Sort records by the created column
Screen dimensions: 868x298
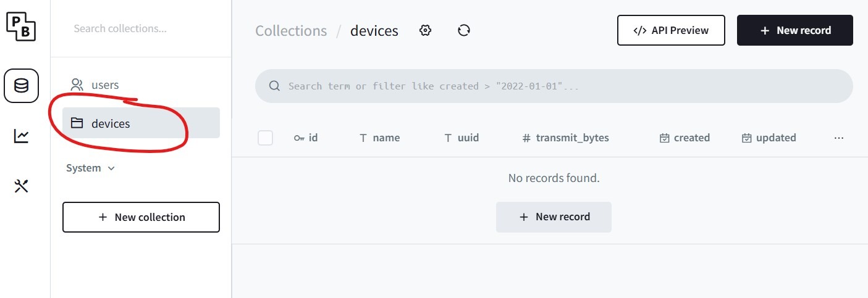tap(685, 138)
